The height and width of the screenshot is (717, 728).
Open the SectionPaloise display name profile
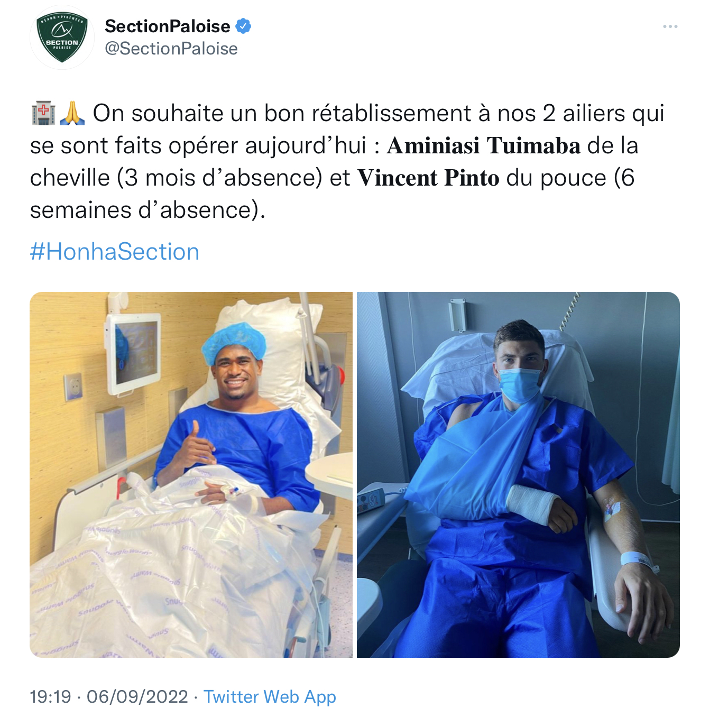point(167,26)
